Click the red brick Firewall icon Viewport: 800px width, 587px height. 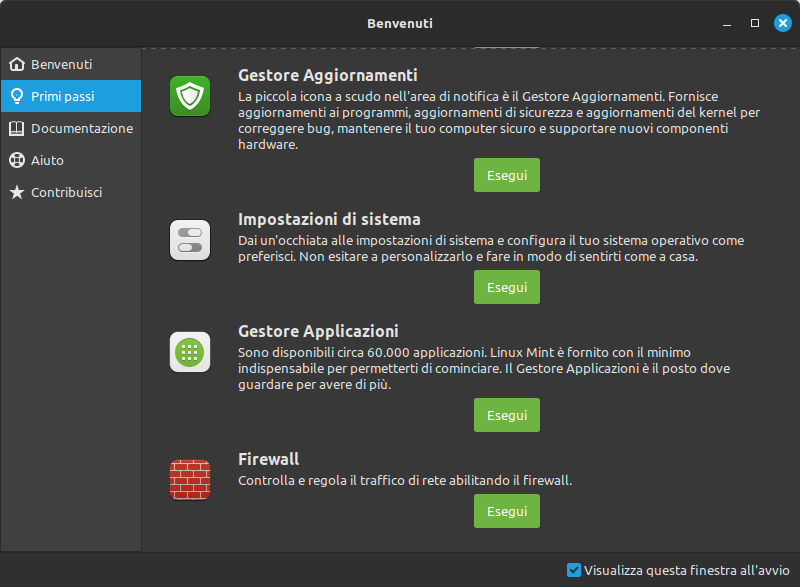pos(190,480)
